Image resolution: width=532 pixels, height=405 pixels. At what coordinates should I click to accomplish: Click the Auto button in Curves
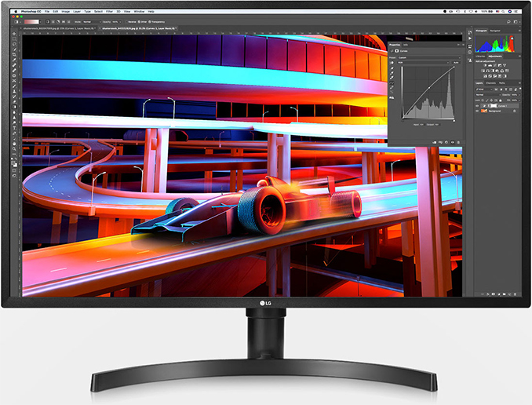coord(456,63)
